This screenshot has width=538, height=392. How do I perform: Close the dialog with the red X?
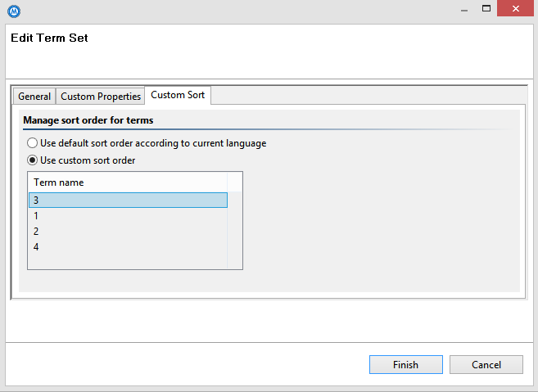[x=516, y=9]
